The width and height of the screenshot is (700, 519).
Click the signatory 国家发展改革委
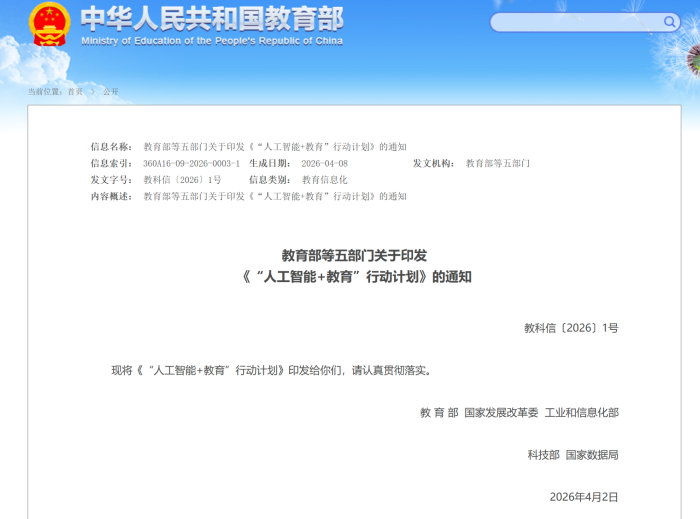pyautogui.click(x=501, y=413)
